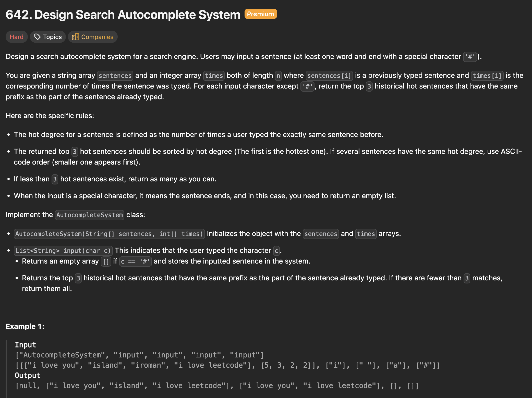Image resolution: width=532 pixels, height=398 pixels.
Task: Click the AutocompleteSystem class name code
Action: (x=89, y=215)
